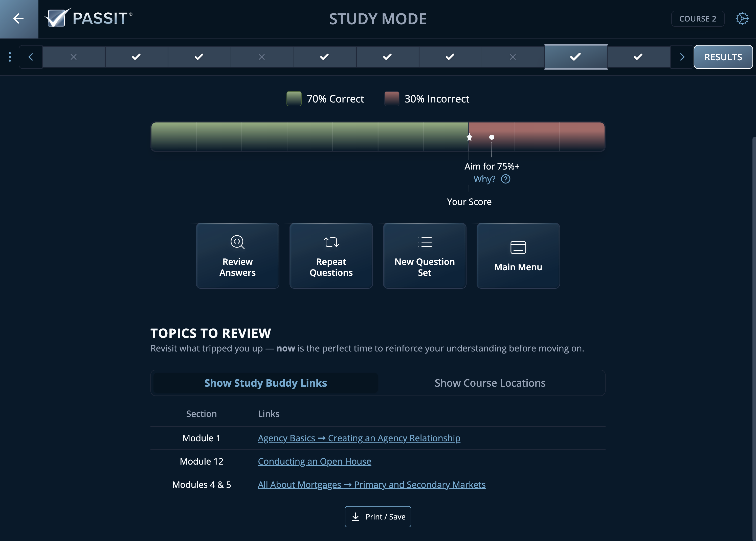Switch to Show Study Buddy Links
756x541 pixels.
265,383
